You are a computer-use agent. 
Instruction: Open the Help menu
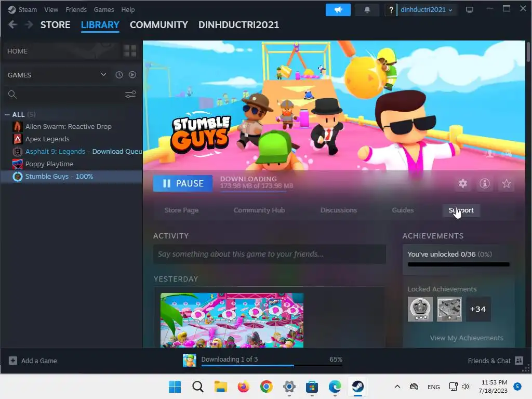[x=128, y=10]
